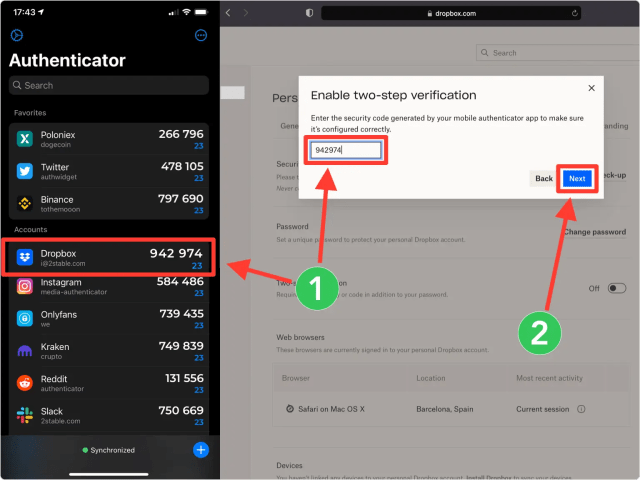Image resolution: width=640 pixels, height=480 pixels.
Task: Tap the Reddit logo icon
Action: tap(25, 383)
